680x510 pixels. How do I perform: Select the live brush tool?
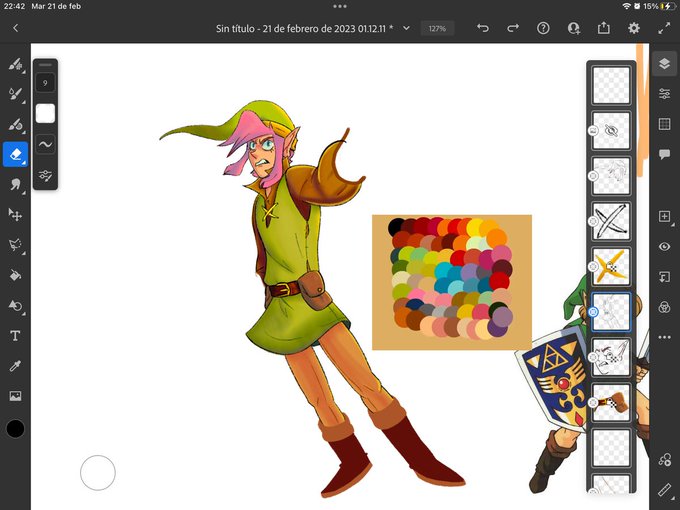pos(15,94)
